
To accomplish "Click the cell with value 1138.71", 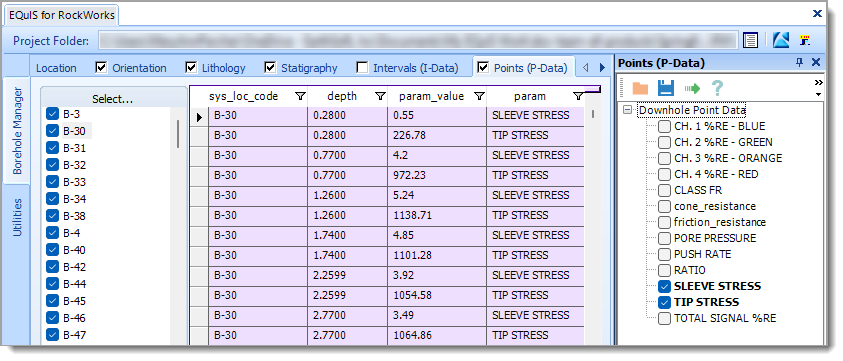I will click(437, 215).
